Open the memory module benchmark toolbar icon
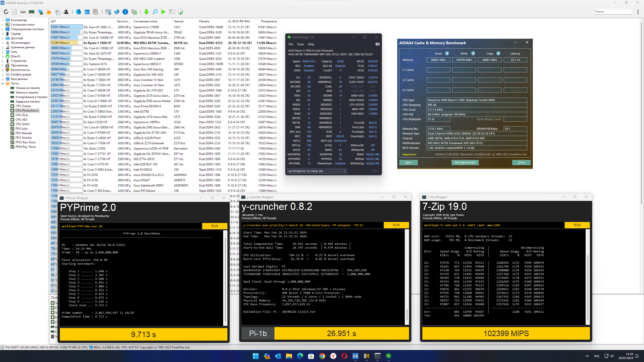 tap(31, 12)
